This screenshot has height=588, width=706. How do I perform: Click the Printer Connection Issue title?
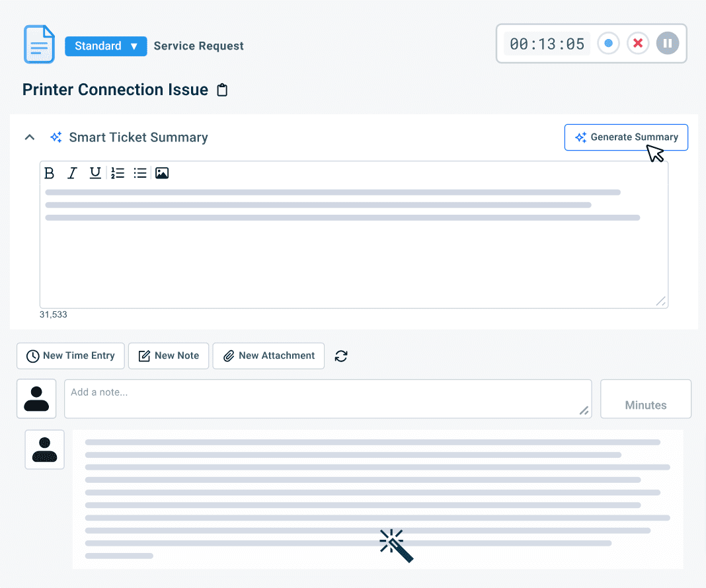tap(115, 90)
